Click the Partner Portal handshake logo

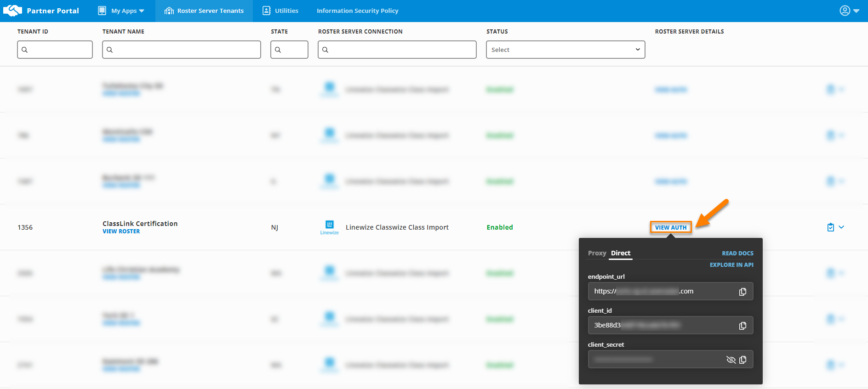12,11
